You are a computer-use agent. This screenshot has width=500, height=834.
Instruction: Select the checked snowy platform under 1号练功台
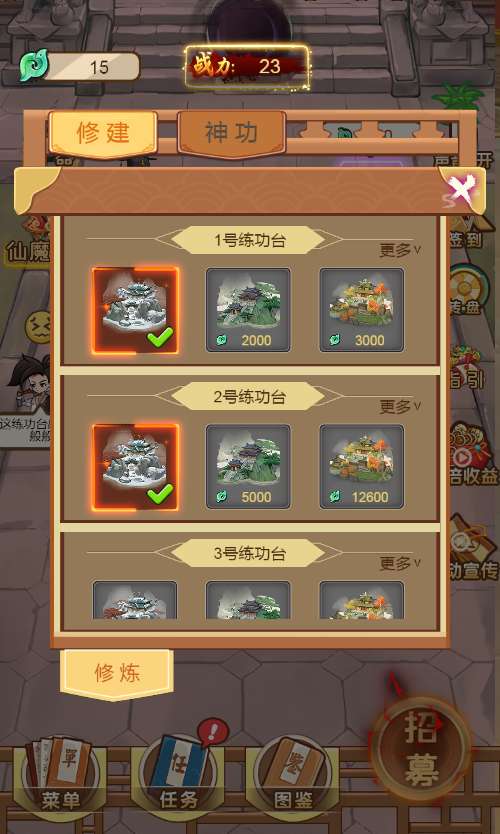[135, 310]
